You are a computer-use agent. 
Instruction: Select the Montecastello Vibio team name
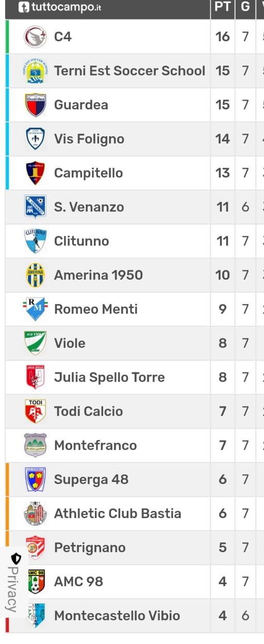[117, 616]
